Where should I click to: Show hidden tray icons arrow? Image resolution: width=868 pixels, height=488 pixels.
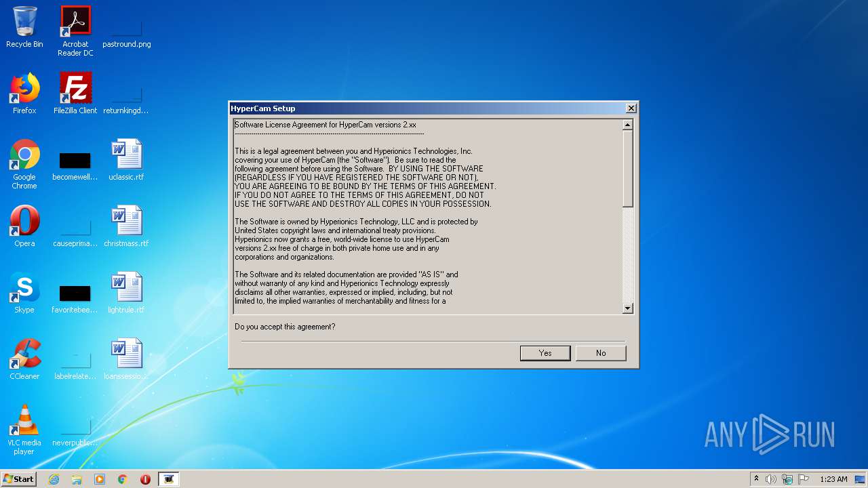click(757, 479)
